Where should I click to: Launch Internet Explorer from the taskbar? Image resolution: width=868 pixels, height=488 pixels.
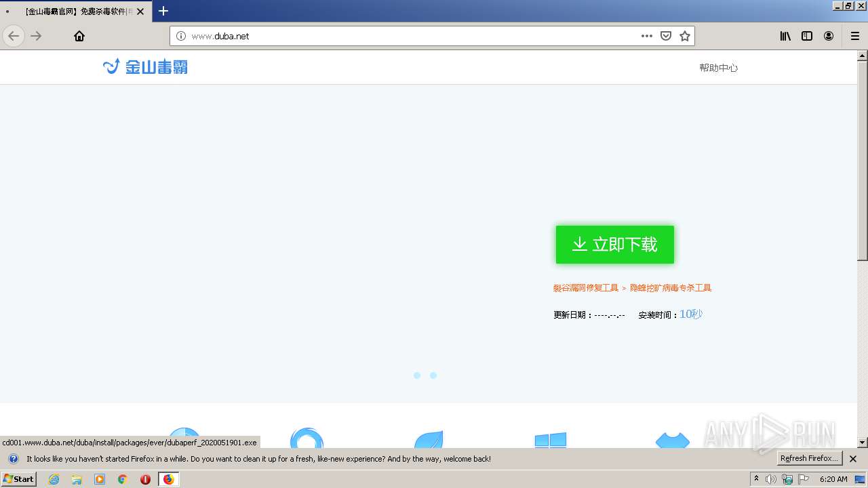pyautogui.click(x=54, y=479)
